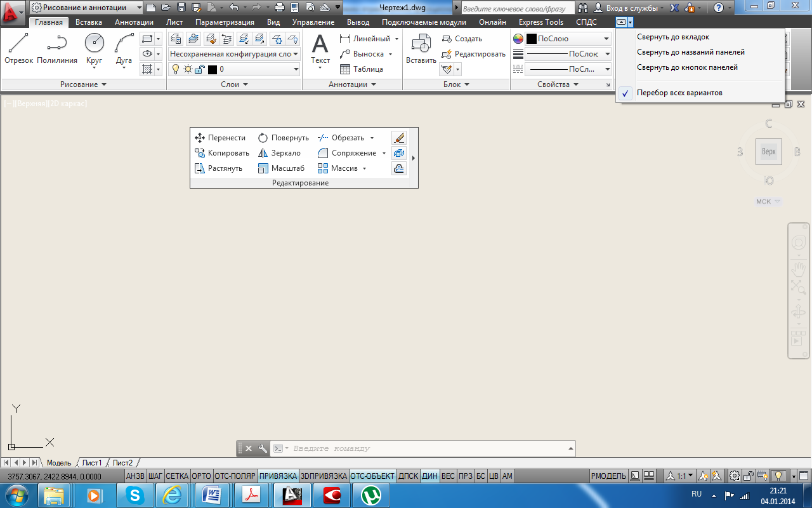Expand the Рисование panel

83,84
